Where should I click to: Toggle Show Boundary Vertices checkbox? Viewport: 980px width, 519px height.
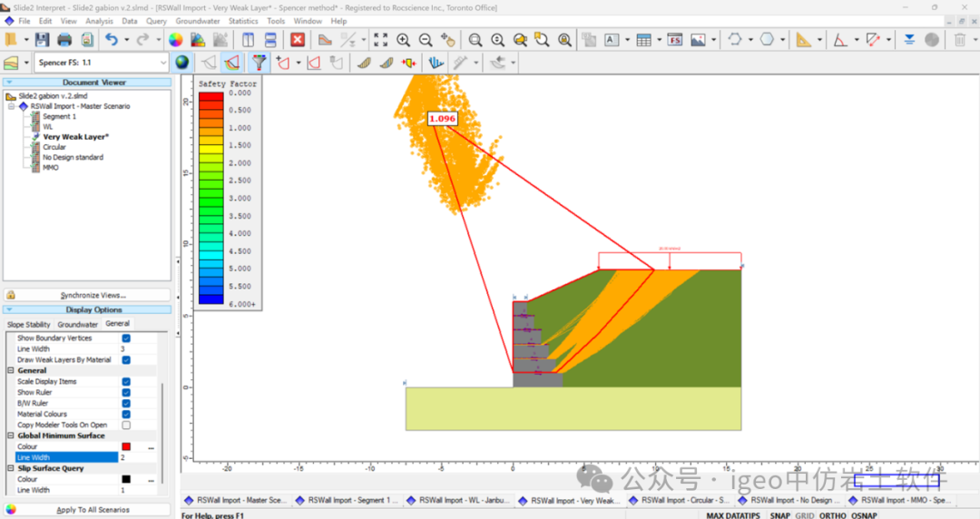click(x=126, y=338)
